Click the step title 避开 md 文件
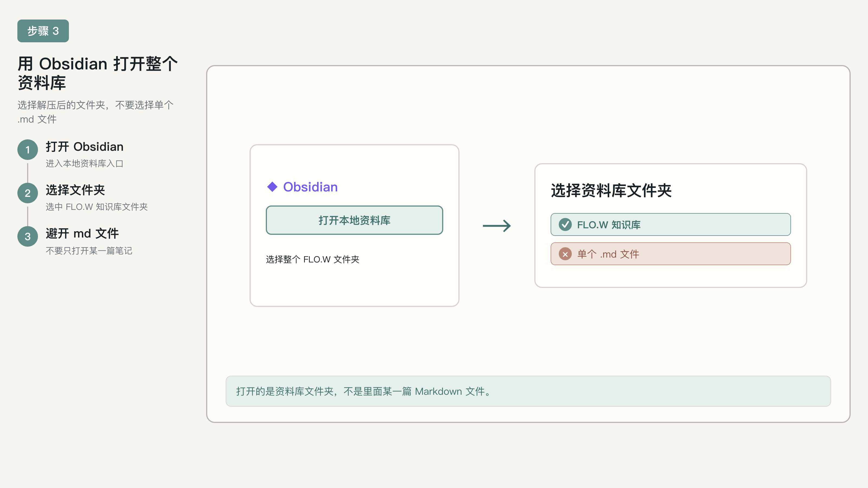The width and height of the screenshot is (868, 488). (x=82, y=233)
